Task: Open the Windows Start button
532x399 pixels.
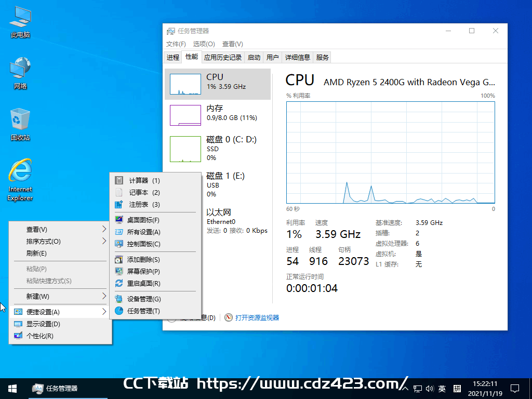Action: [x=12, y=389]
